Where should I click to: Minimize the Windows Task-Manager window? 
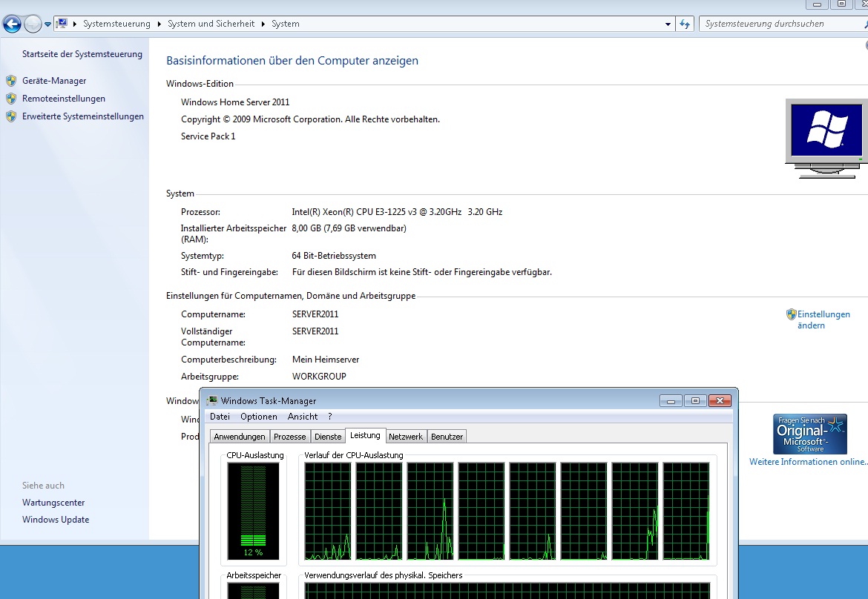click(x=671, y=401)
